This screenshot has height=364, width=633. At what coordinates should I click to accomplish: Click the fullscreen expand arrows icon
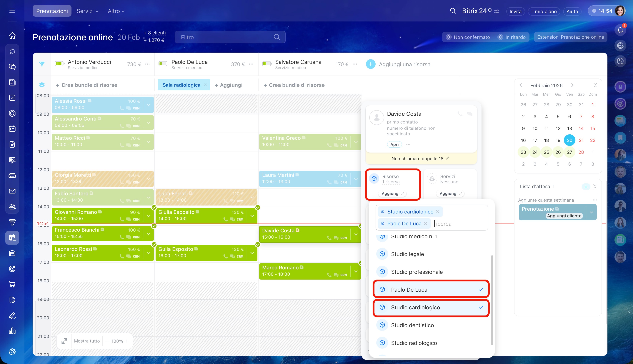pyautogui.click(x=64, y=341)
